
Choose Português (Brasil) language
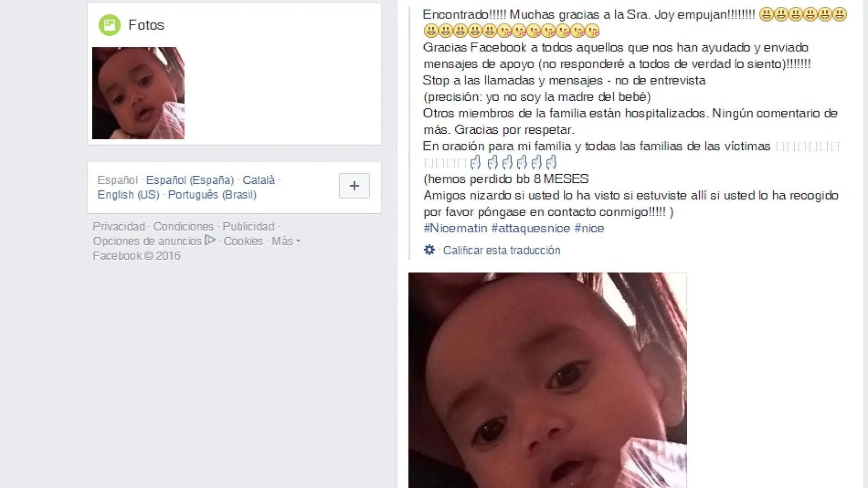coord(212,195)
